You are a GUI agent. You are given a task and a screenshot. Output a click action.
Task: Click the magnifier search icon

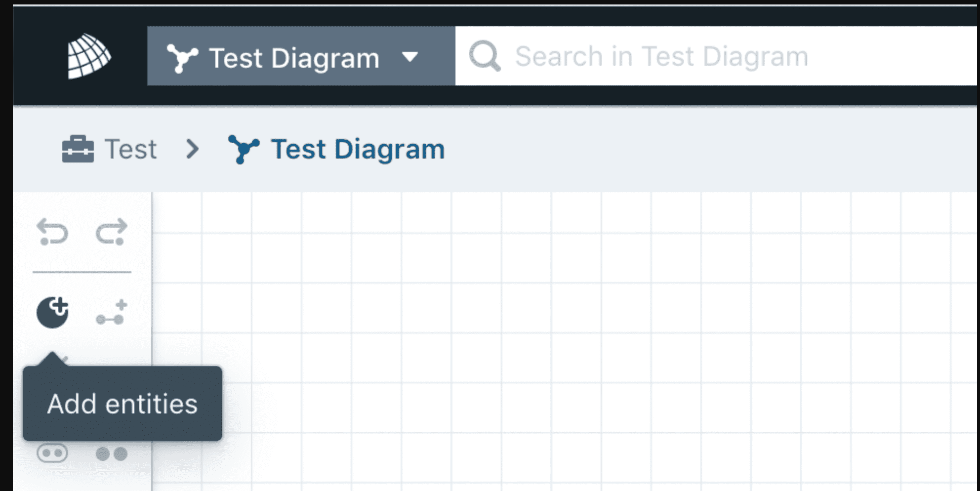point(485,56)
